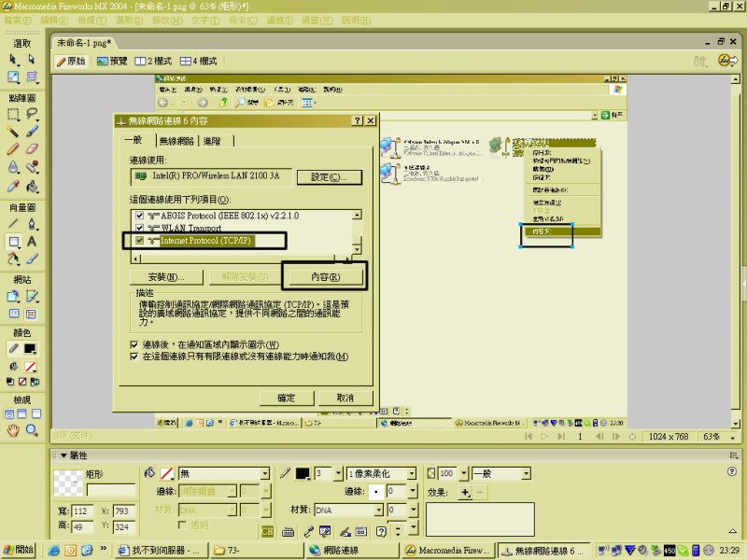Select the Eraser tool
The width and height of the screenshot is (747, 560).
click(x=32, y=149)
